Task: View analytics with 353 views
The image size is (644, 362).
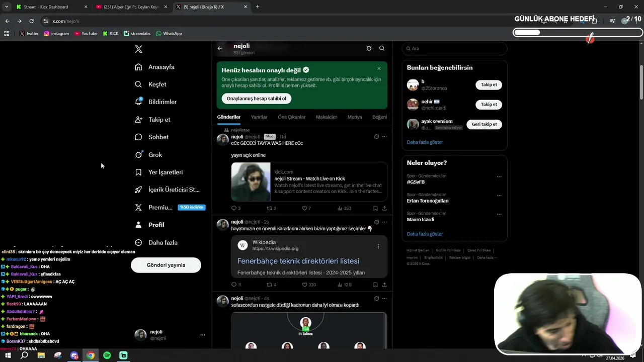Action: click(344, 208)
